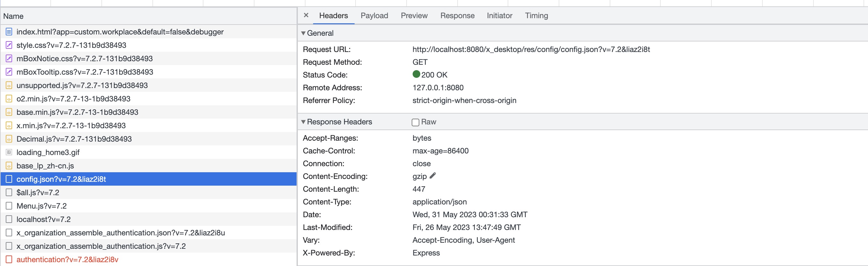Image resolution: width=868 pixels, height=266 pixels.
Task: Select the Menu.js?v=7.2 request
Action: [x=41, y=206]
